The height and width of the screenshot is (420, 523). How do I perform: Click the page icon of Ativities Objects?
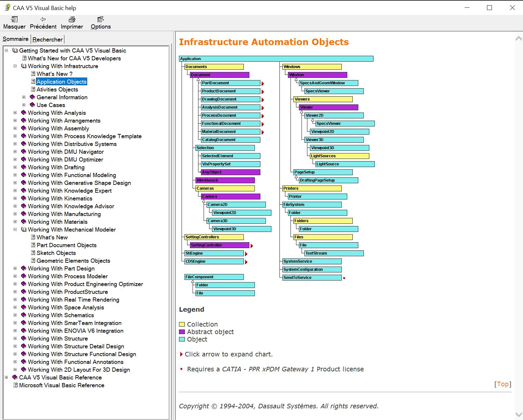33,89
